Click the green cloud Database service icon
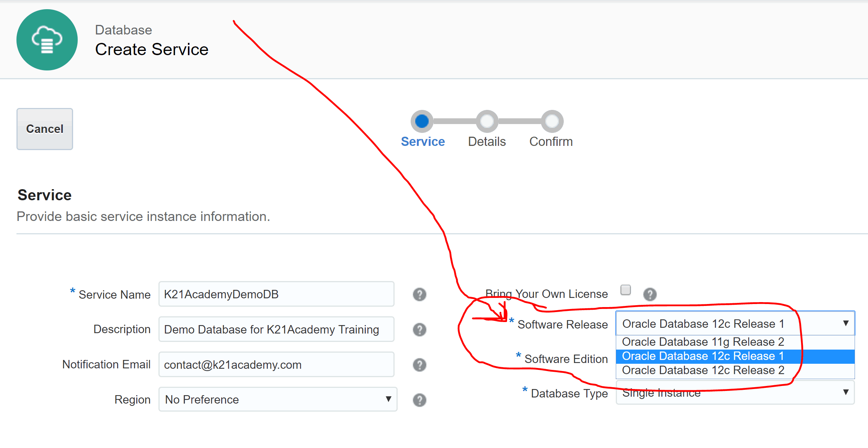The height and width of the screenshot is (448, 868). pyautogui.click(x=47, y=39)
